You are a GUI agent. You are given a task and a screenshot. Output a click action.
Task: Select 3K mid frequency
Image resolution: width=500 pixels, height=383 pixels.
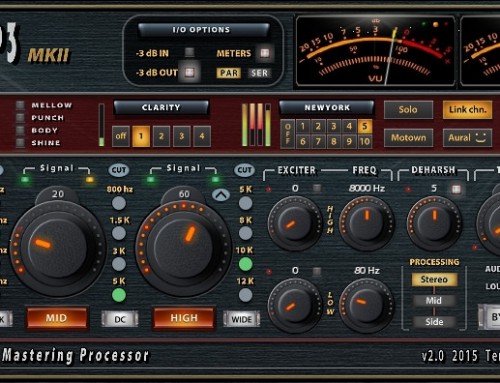tap(119, 264)
